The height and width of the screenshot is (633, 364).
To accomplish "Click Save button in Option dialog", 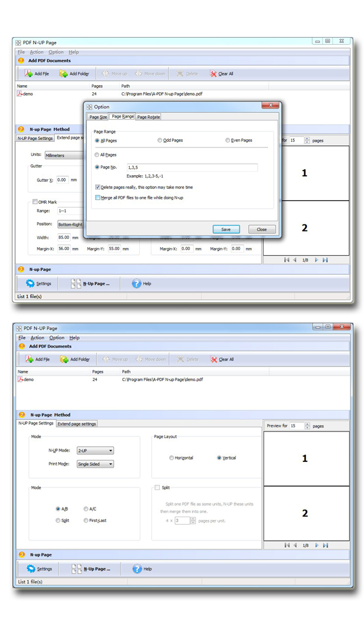I will [226, 229].
